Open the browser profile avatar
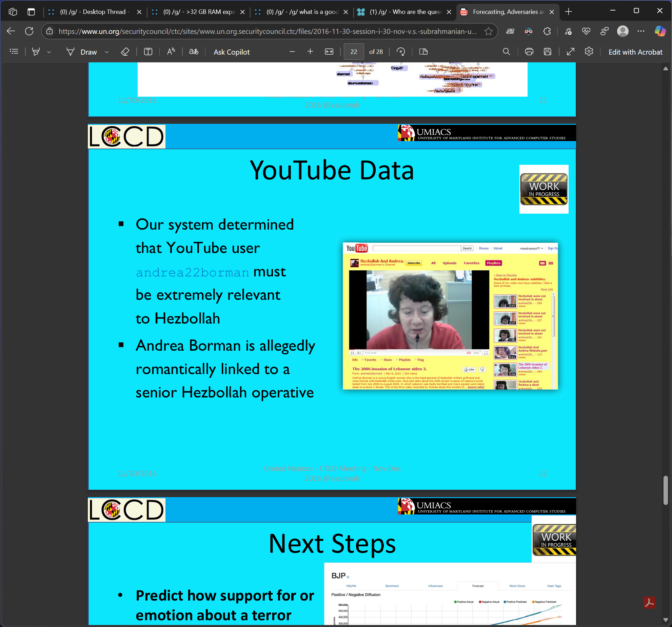 (x=622, y=31)
